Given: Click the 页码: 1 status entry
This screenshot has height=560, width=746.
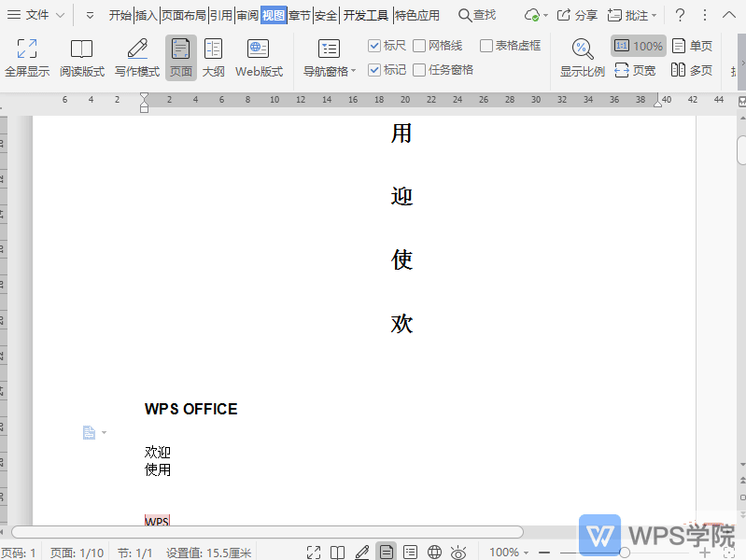Looking at the screenshot, I should tap(19, 553).
